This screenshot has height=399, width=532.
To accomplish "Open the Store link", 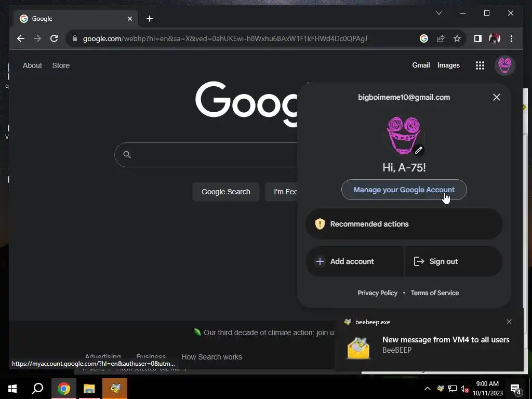I will click(61, 65).
